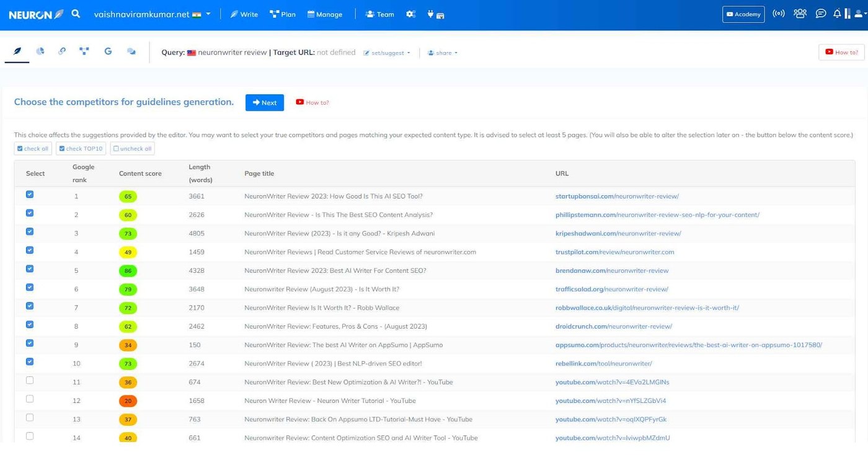Uncheck rank 4 trustpilot.com row
Image resolution: width=868 pixels, height=455 pixels.
pos(30,250)
